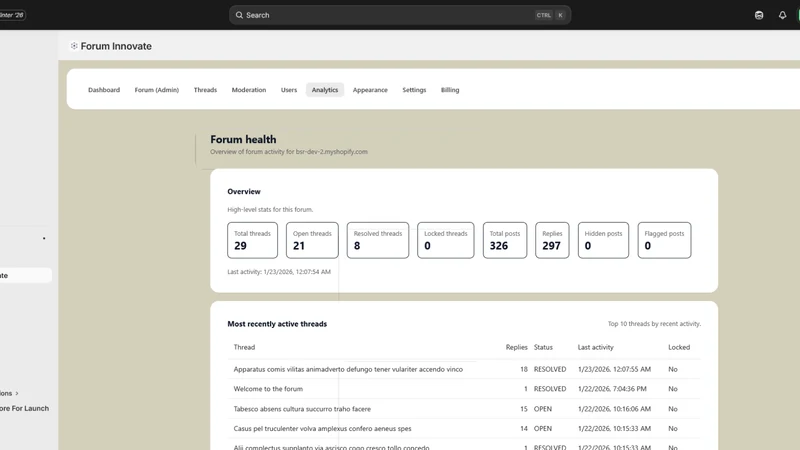Viewport: 800px width, 450px height.
Task: Select the Replies stat card
Action: pyautogui.click(x=552, y=240)
